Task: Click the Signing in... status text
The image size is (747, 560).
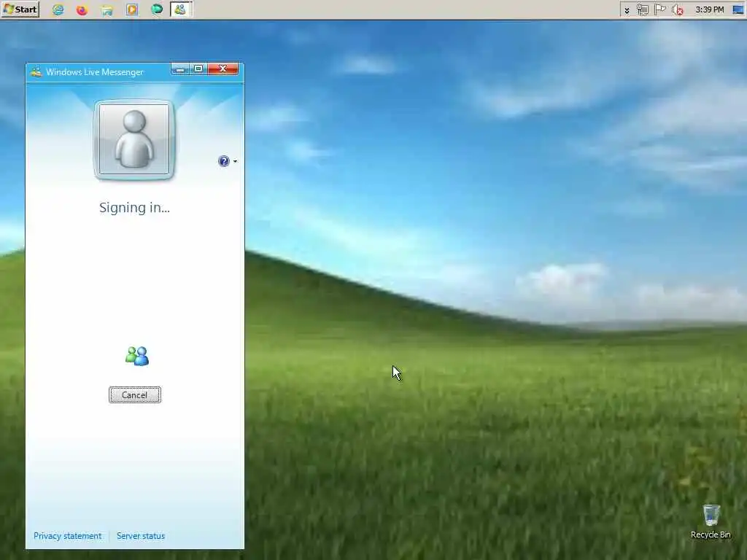Action: point(134,208)
